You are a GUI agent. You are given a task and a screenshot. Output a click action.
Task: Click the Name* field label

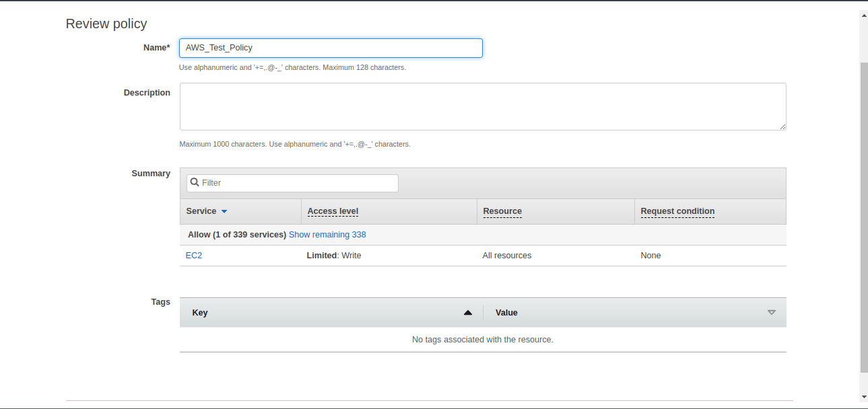[157, 48]
